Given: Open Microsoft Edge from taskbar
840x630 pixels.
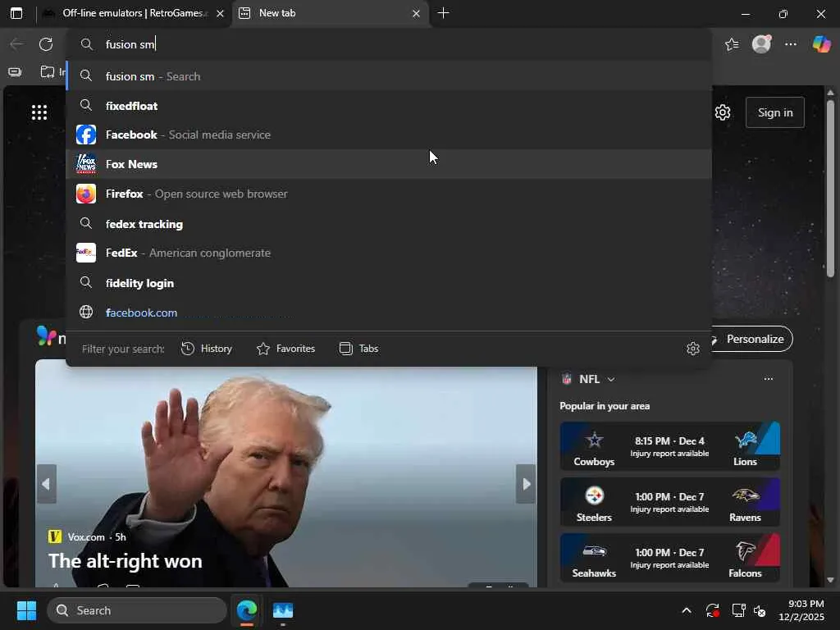Looking at the screenshot, I should [x=247, y=610].
